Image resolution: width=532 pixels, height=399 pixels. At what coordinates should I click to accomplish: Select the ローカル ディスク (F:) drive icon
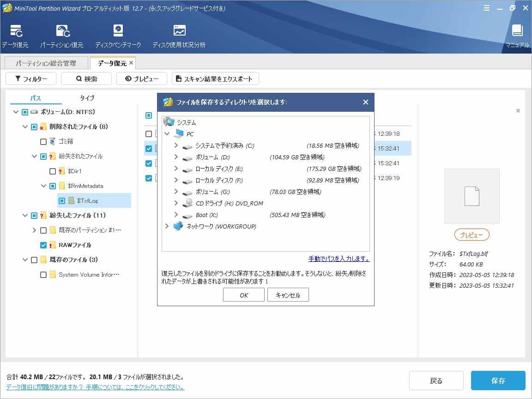187,181
